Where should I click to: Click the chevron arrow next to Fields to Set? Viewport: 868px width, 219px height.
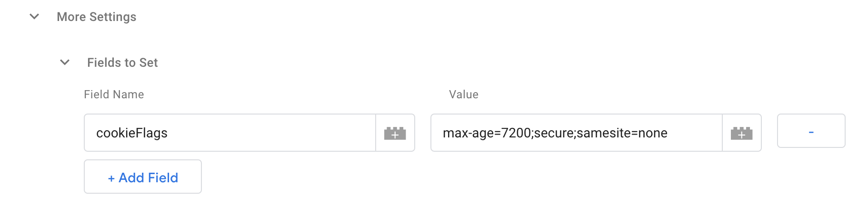[65, 63]
